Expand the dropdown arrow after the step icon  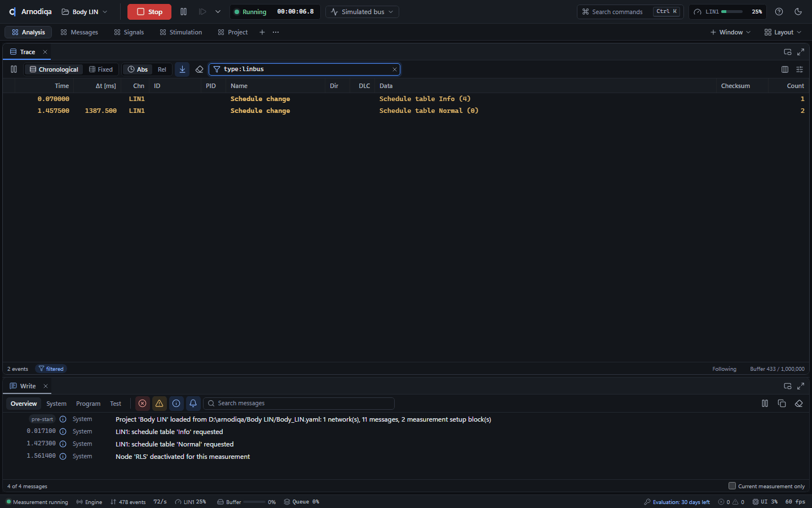coord(218,12)
